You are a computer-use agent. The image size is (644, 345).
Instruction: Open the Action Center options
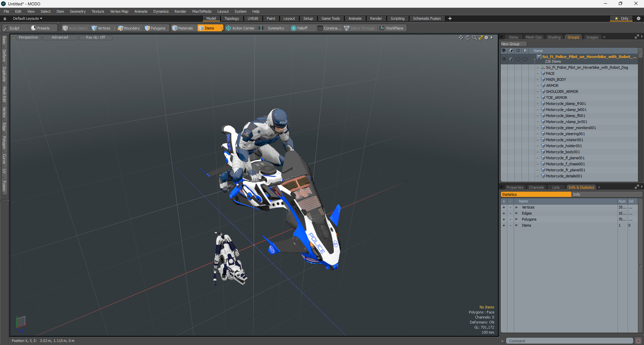(240, 28)
